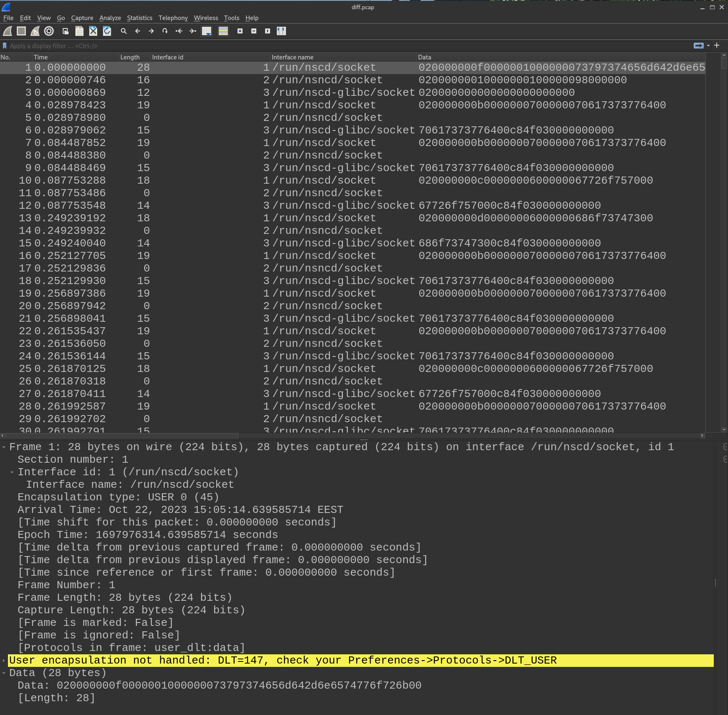Open the recent display filters dropdown
Image resolution: width=728 pixels, height=715 pixels.
click(x=708, y=46)
